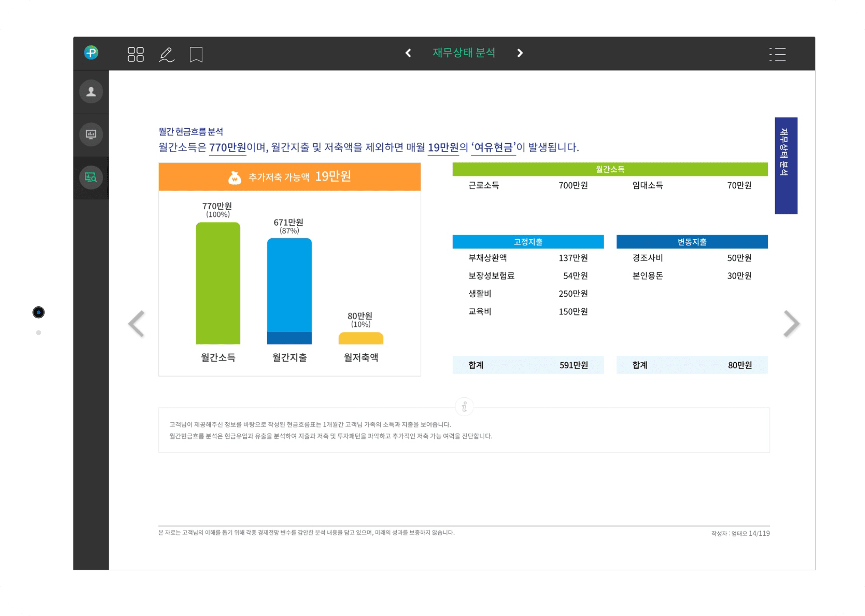
Task: Click the green 월간소득 bar in the chart
Action: (x=218, y=283)
